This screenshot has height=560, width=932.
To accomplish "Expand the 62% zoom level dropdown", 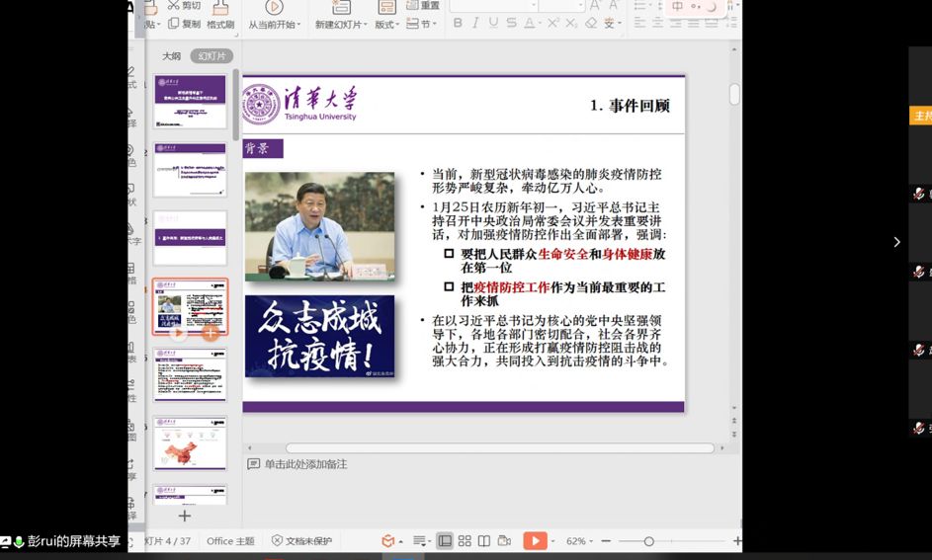I will (579, 541).
